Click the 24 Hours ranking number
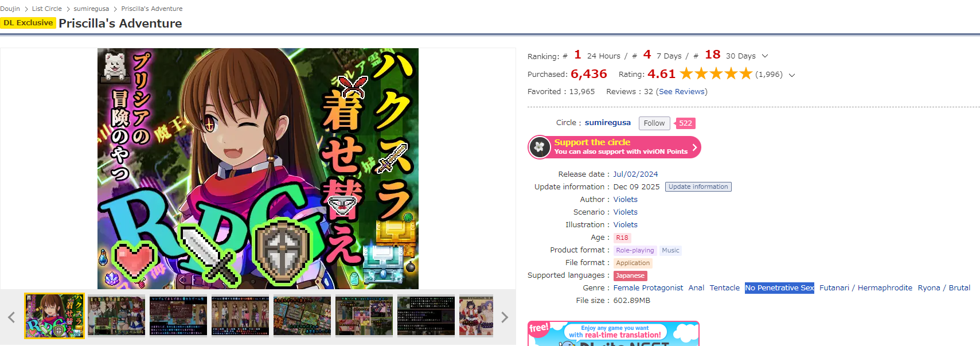Screen dimensions: 980x346 [577, 55]
